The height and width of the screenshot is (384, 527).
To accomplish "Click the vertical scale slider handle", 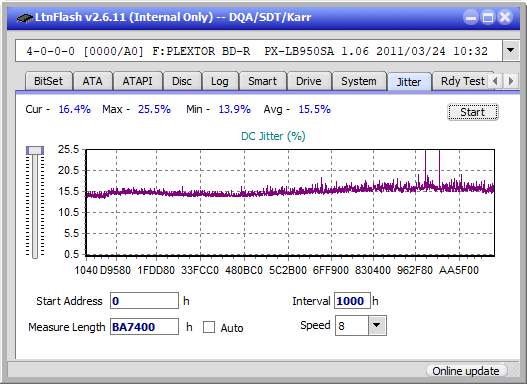I will pos(35,150).
